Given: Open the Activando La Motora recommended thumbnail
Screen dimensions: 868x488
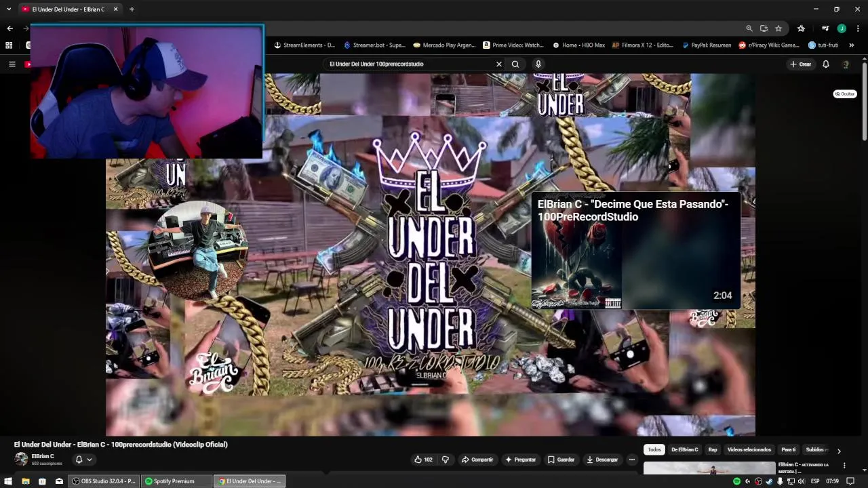Looking at the screenshot, I should tap(709, 468).
